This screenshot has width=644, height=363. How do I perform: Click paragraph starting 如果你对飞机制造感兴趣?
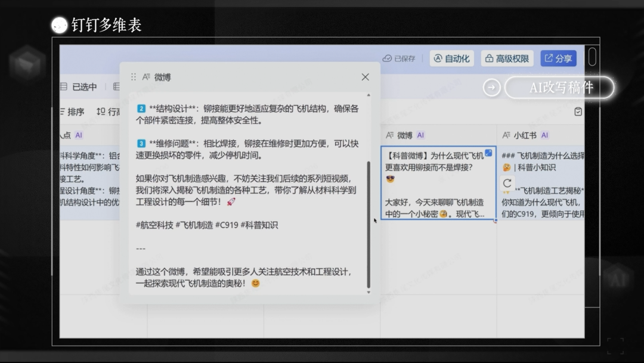click(246, 190)
